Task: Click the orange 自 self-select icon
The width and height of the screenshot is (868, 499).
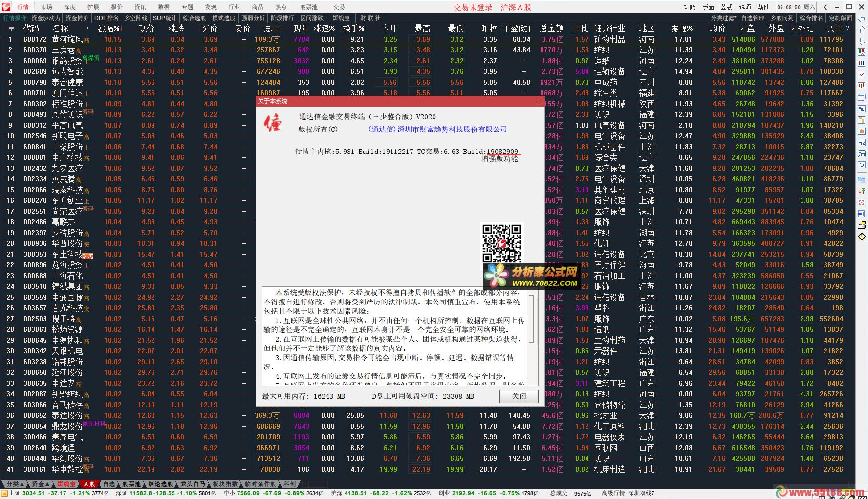Action: (x=861, y=131)
